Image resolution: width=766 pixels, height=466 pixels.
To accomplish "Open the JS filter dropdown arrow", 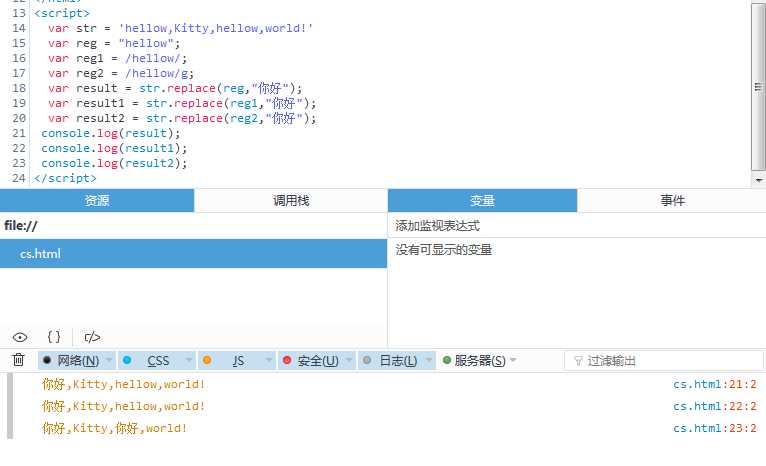I will (x=269, y=360).
